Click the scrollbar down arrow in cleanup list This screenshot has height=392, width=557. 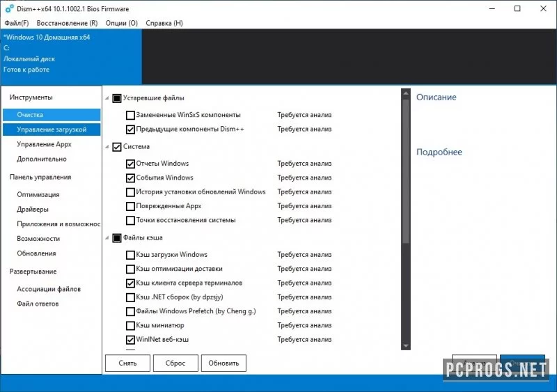pos(406,345)
